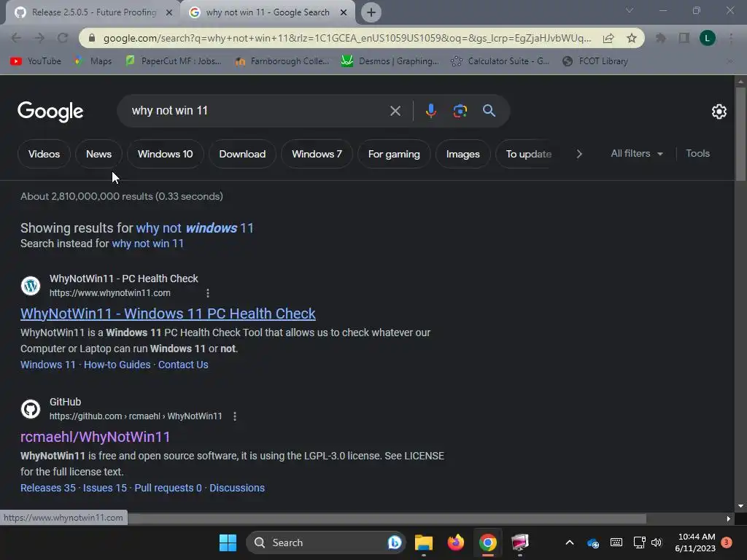This screenshot has height=560, width=747.
Task: Clear the search query with the X
Action: coord(395,111)
